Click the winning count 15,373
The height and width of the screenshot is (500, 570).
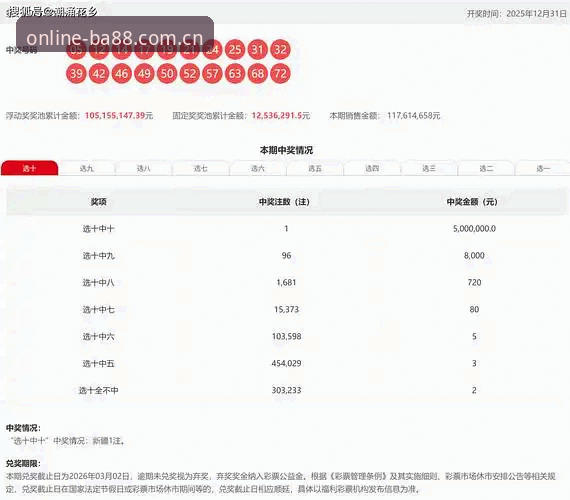(x=286, y=309)
